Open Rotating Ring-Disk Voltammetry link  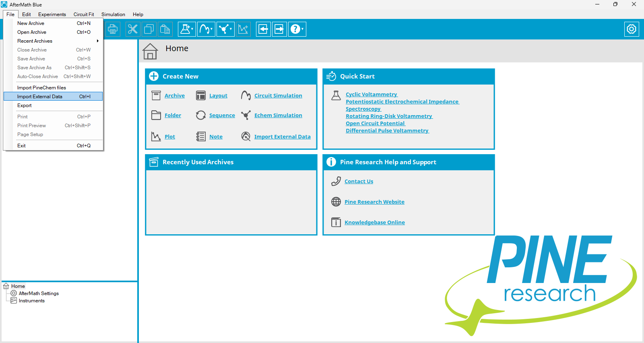(389, 116)
